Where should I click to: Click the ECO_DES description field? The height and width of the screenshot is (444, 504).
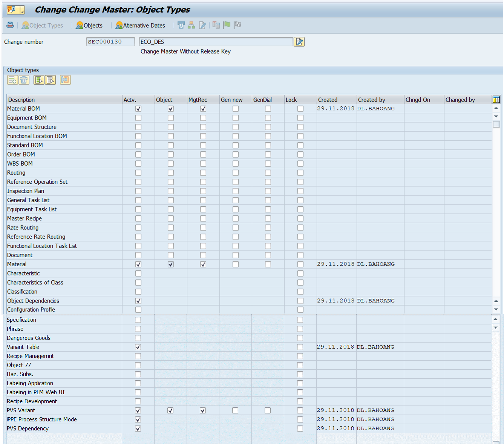[216, 42]
